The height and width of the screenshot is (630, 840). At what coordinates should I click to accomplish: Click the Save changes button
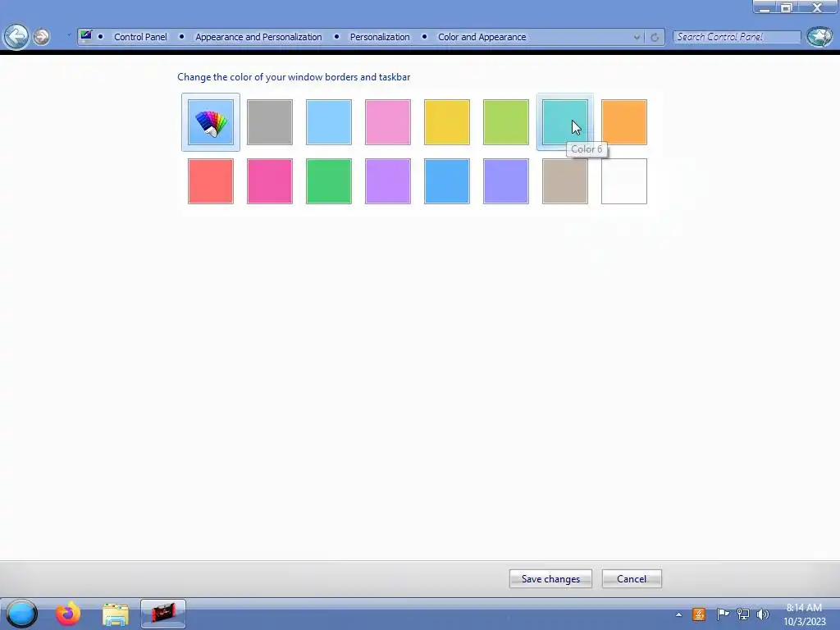[x=550, y=578]
